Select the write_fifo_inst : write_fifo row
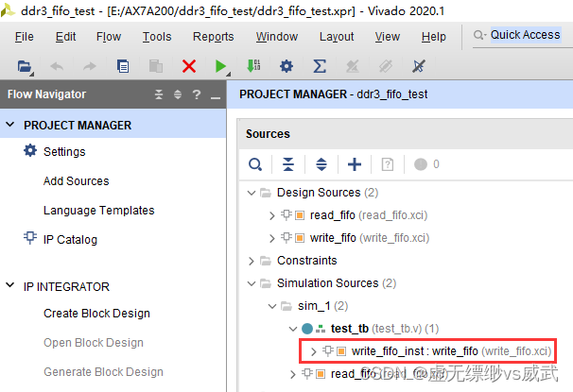 [x=427, y=351]
